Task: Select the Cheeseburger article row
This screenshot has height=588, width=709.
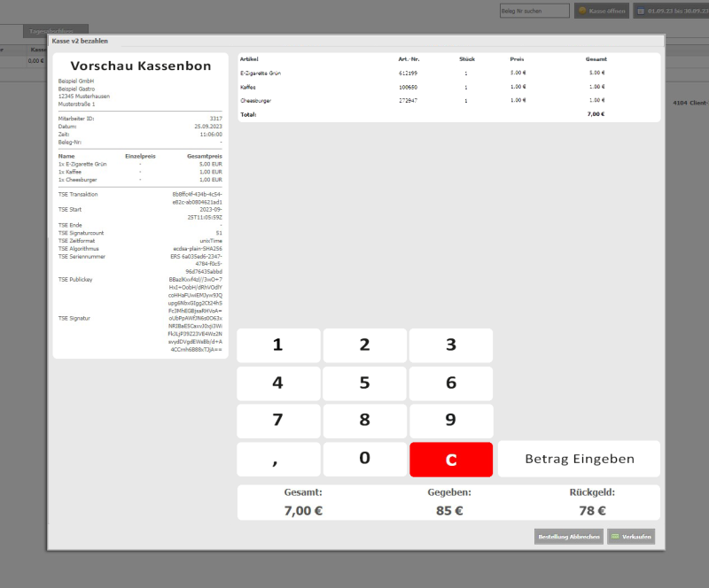Action: (x=448, y=100)
